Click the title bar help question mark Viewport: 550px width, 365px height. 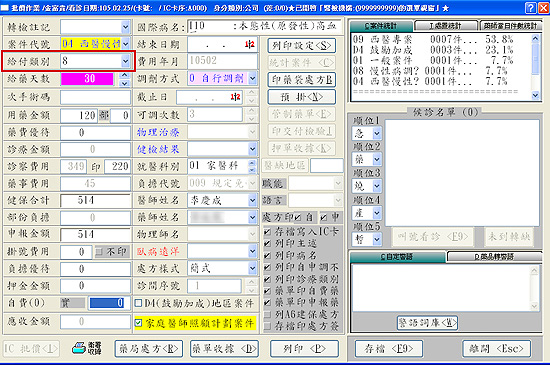531,8
